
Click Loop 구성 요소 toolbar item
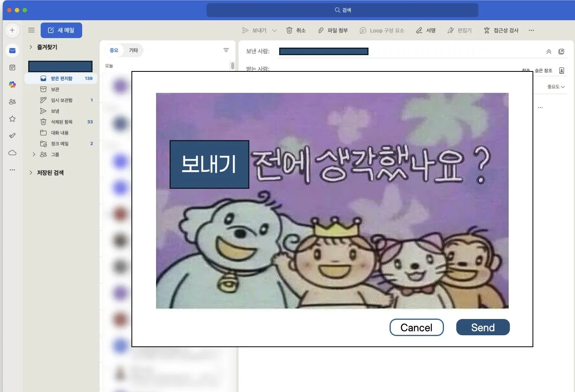[x=382, y=30]
